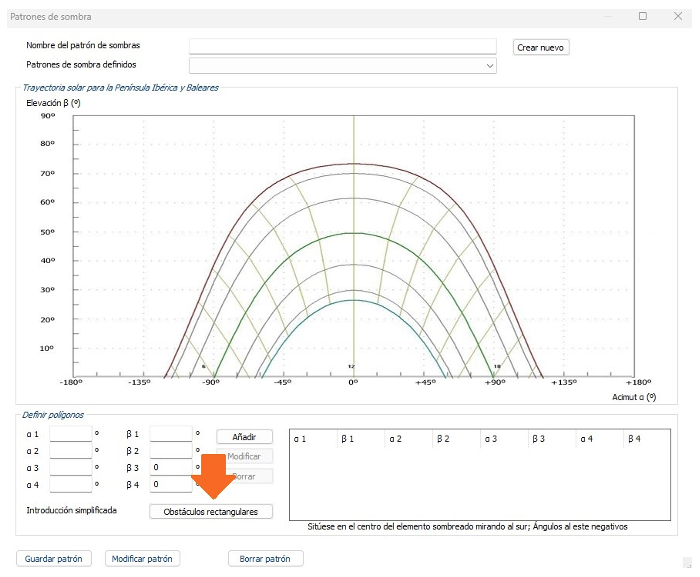The width and height of the screenshot is (700, 577).
Task: Click the Crear nuevo button
Action: pyautogui.click(x=541, y=47)
